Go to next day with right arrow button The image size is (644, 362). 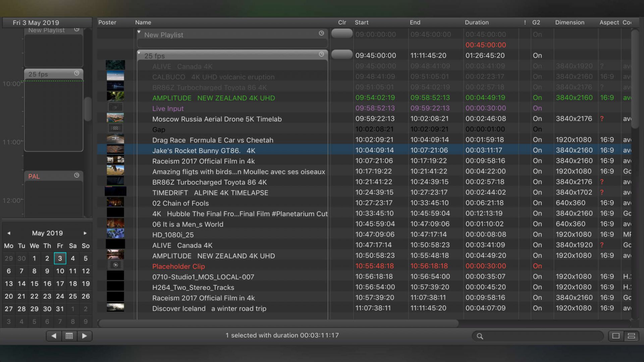pyautogui.click(x=85, y=336)
